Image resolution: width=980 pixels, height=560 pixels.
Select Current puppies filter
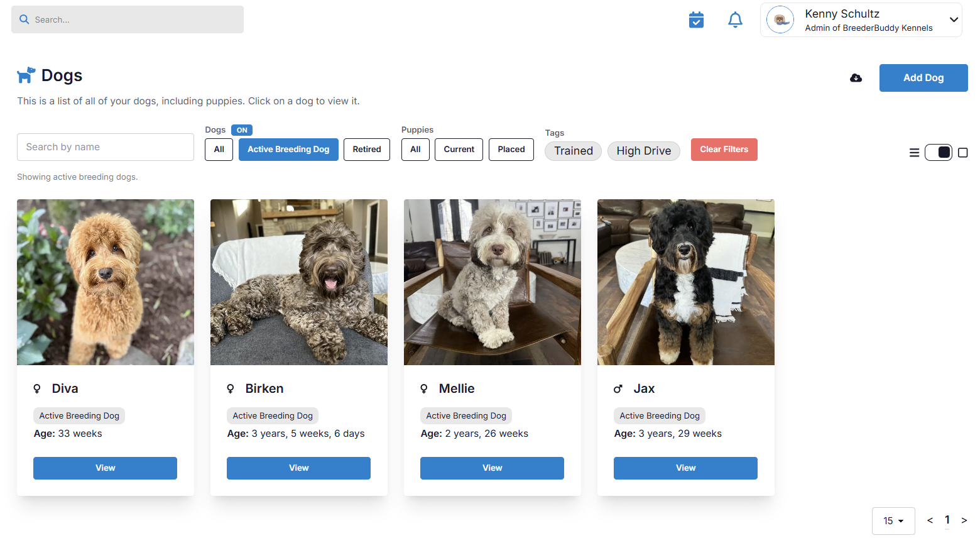(459, 150)
